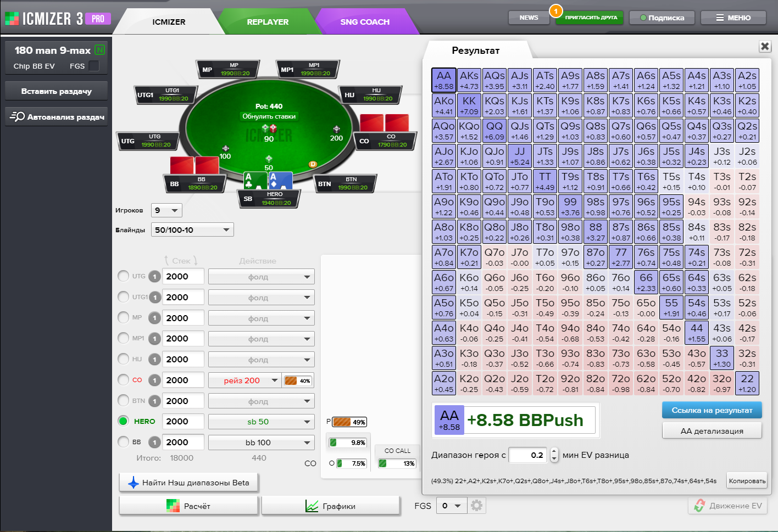Click the HERO stack 2000 input field
This screenshot has height=532, width=778.
183,422
